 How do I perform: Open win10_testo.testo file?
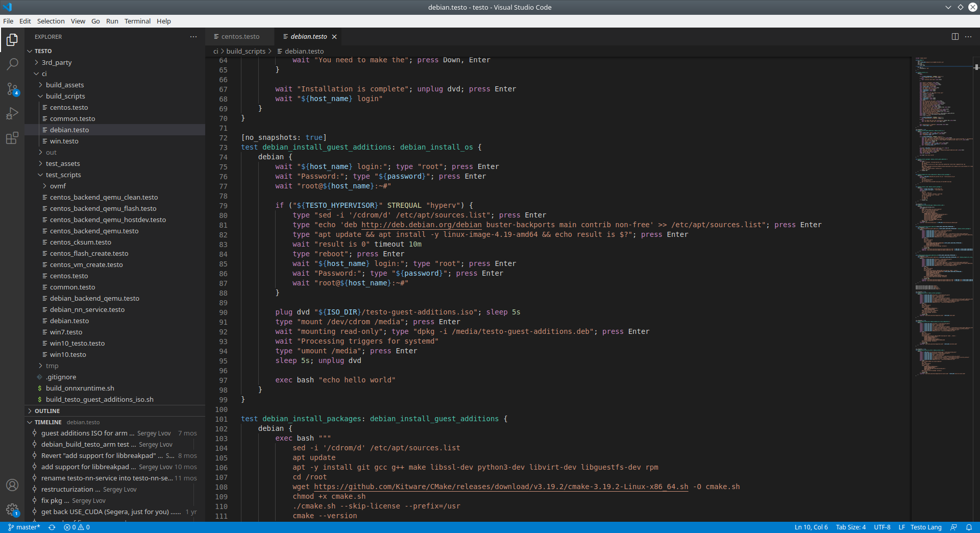pos(115,344)
